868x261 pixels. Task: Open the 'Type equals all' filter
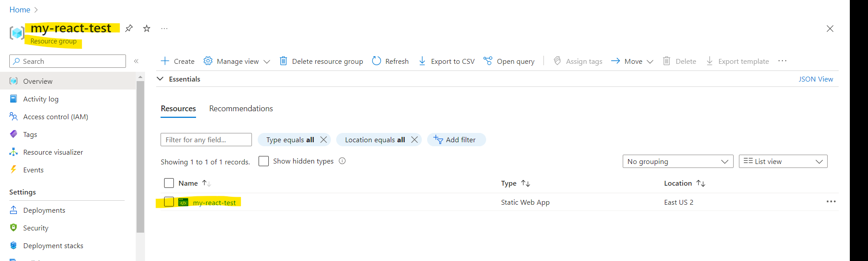click(290, 140)
